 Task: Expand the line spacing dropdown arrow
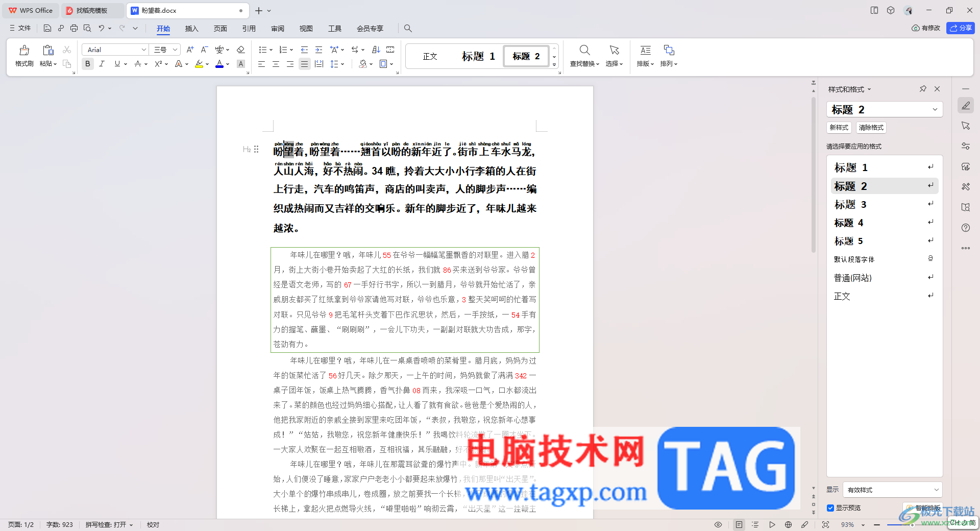click(342, 64)
